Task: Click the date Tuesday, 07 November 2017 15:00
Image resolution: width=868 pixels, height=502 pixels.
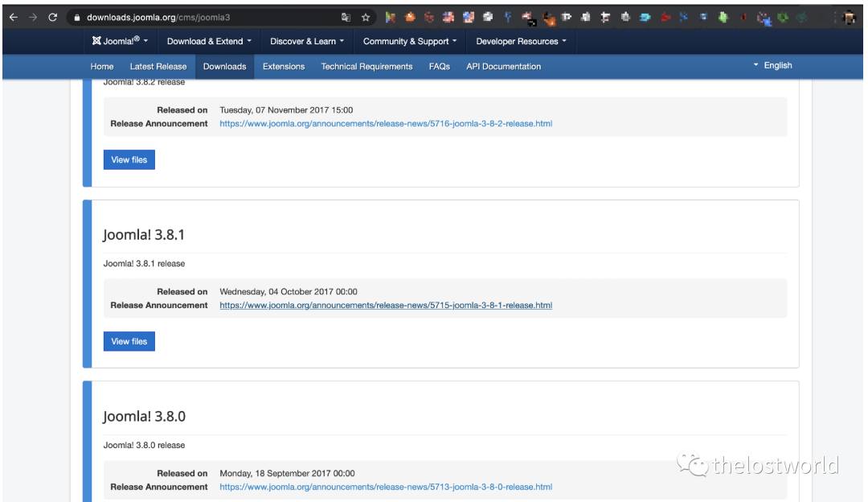Action: click(286, 110)
